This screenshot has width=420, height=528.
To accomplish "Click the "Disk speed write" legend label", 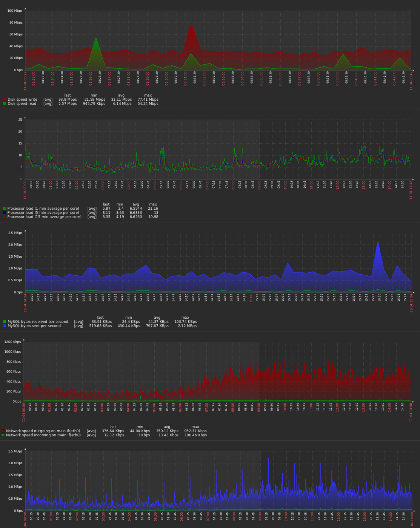I will (22, 100).
